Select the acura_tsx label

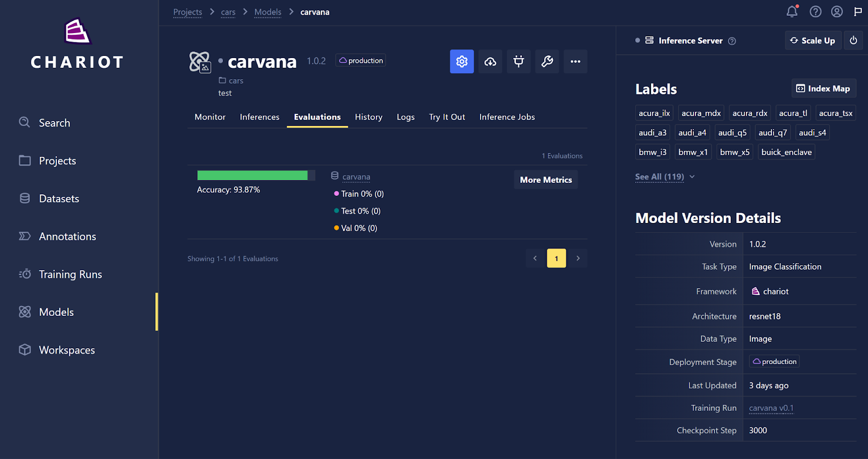coord(835,113)
